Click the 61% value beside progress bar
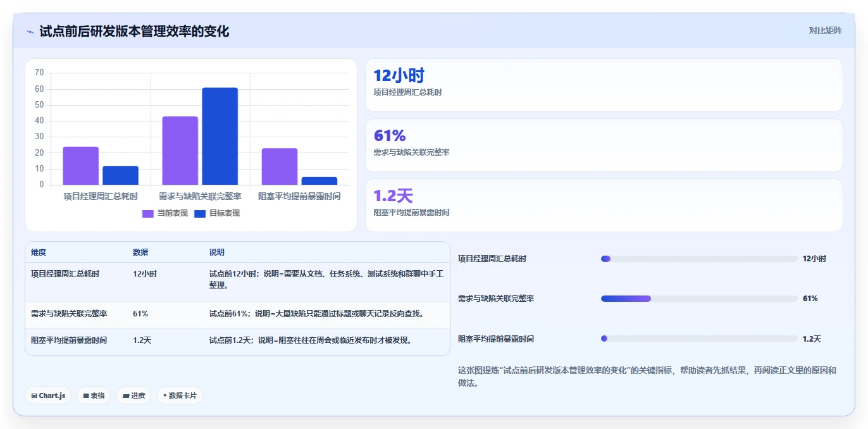This screenshot has height=429, width=868. coord(810,299)
